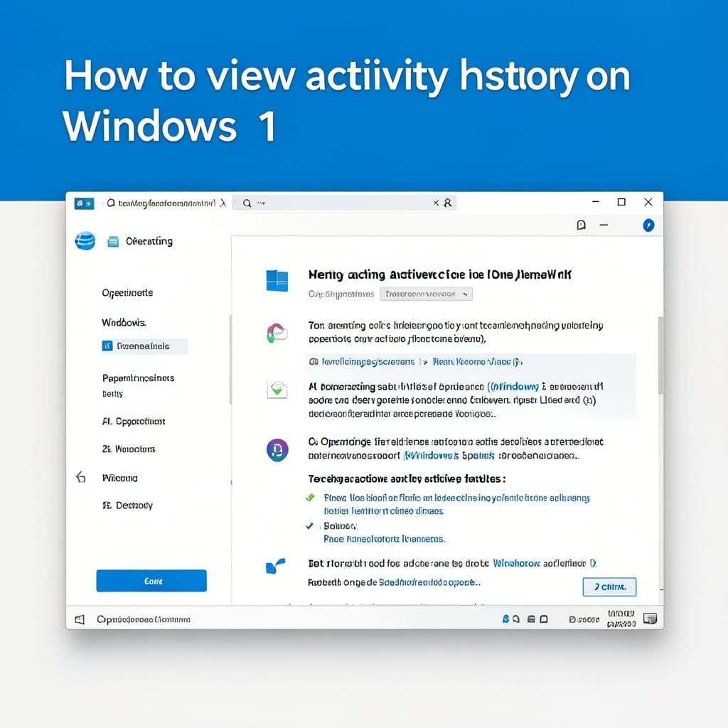The height and width of the screenshot is (728, 728).
Task: Select the sidebar item below 'Oferatting'
Action: point(127,293)
